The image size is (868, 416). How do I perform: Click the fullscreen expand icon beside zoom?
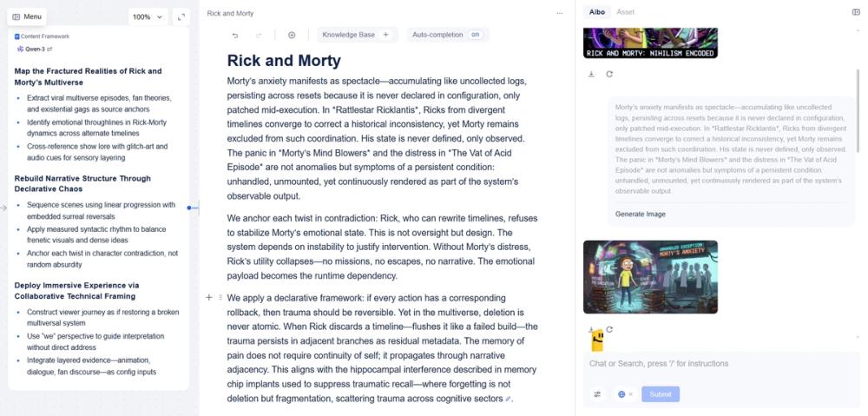181,17
